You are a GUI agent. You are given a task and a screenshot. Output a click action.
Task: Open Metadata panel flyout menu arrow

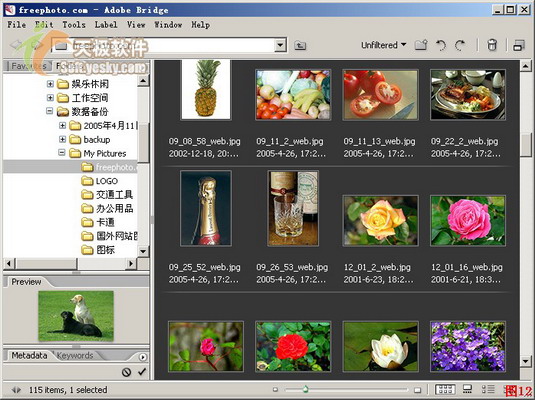(x=143, y=357)
